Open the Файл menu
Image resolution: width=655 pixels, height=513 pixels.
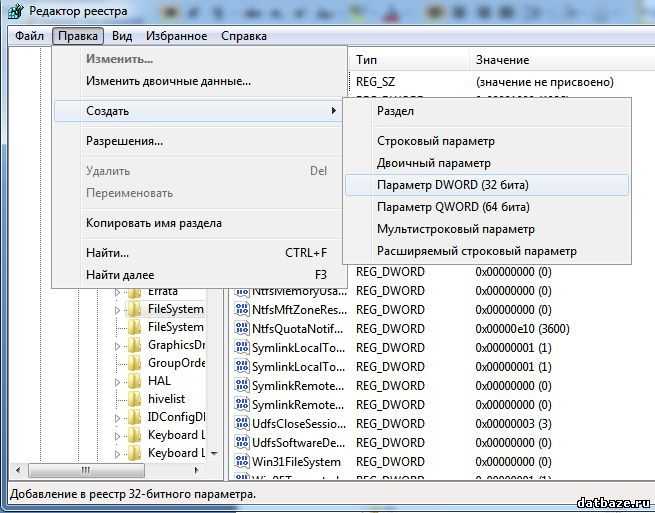point(29,36)
